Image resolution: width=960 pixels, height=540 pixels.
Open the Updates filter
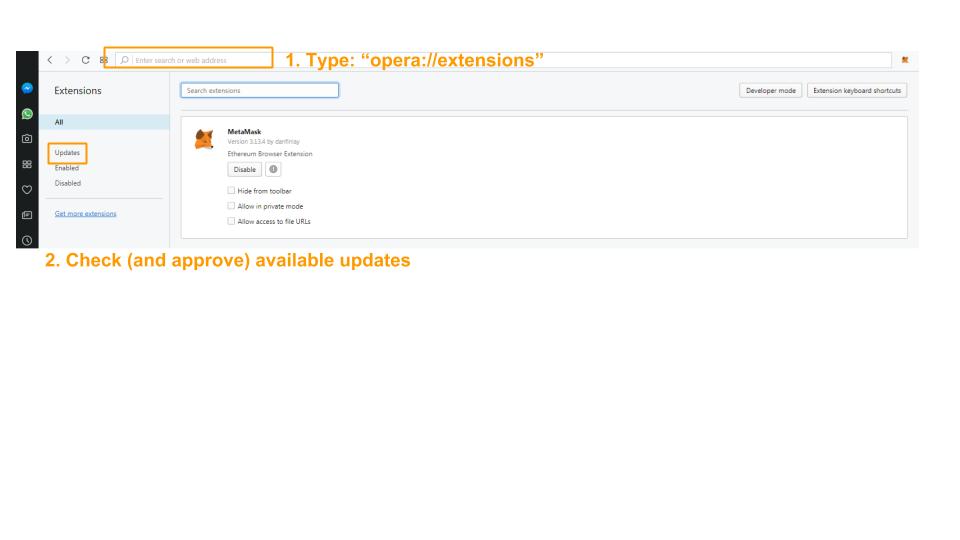tap(67, 152)
